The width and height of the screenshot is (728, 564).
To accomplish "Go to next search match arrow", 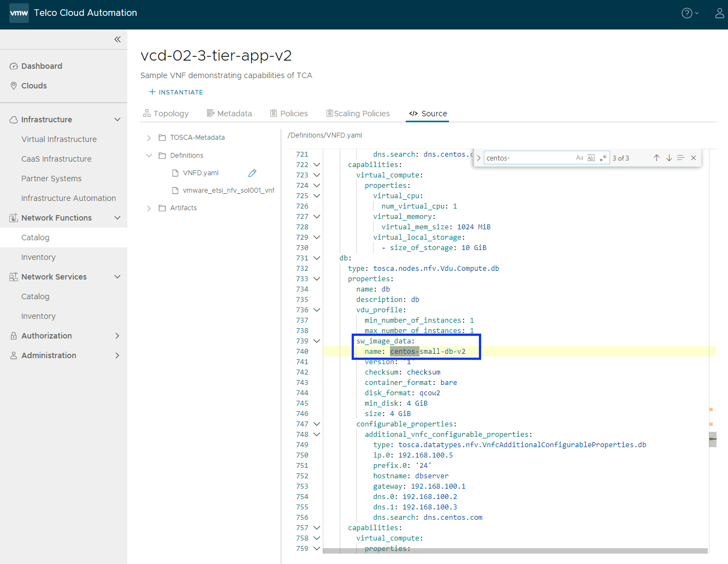I will coord(669,158).
